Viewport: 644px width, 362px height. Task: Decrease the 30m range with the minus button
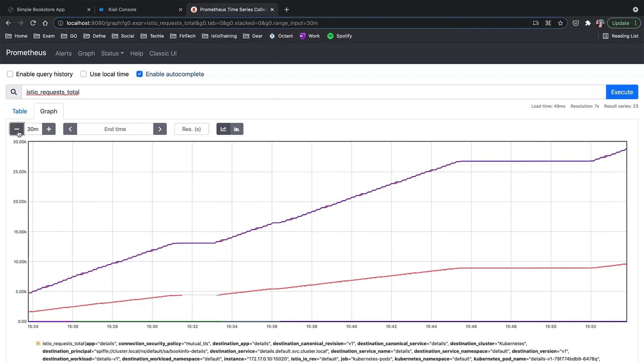tap(16, 129)
